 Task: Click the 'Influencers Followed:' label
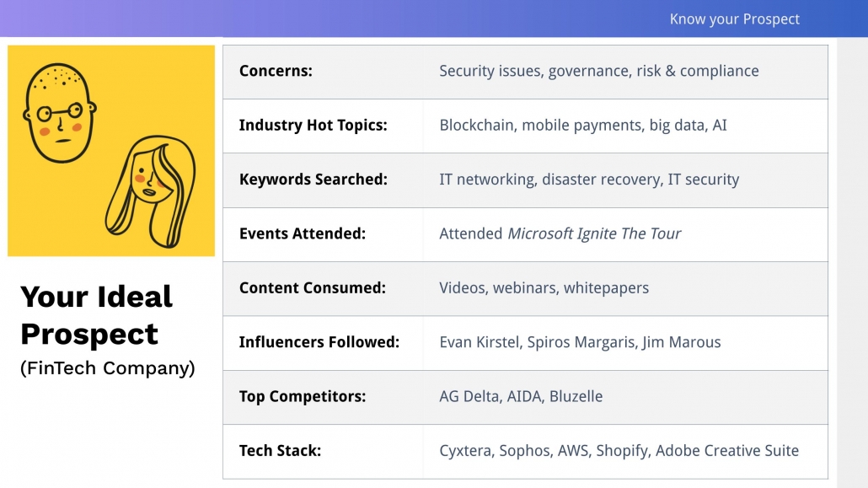pyautogui.click(x=319, y=342)
